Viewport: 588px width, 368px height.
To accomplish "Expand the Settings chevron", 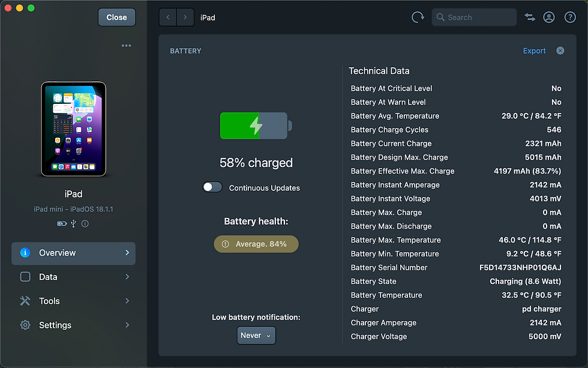I will (127, 325).
